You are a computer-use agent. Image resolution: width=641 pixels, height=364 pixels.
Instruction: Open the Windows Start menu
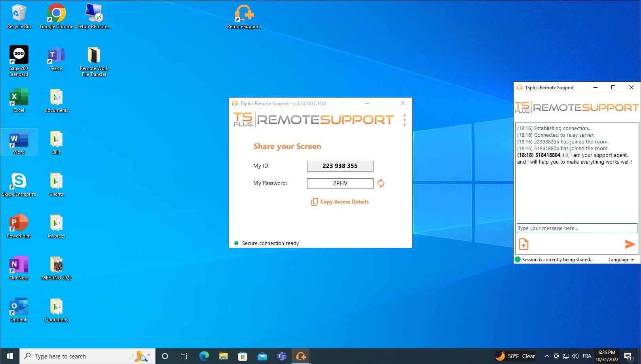coord(9,356)
